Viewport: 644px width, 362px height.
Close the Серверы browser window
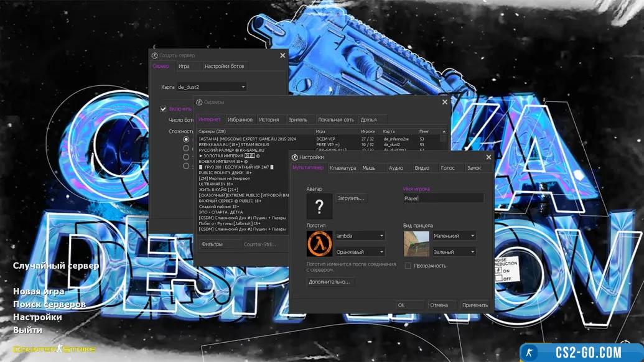445,102
